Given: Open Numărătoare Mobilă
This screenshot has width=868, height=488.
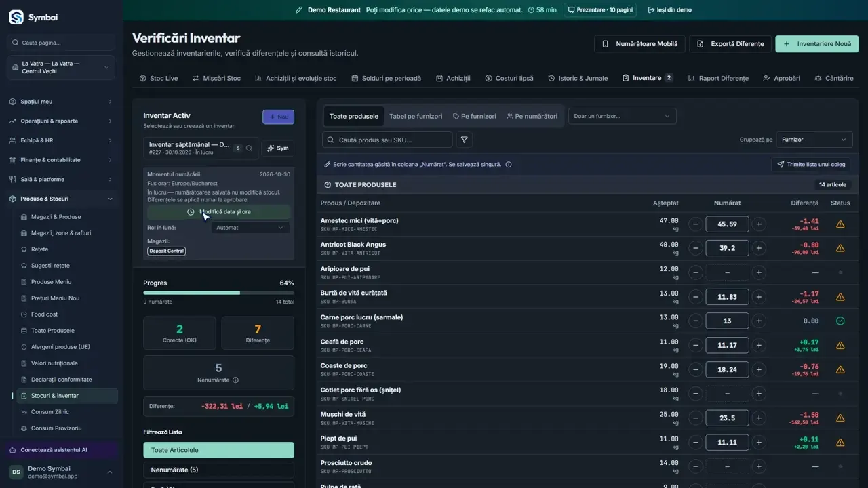Looking at the screenshot, I should coord(640,44).
